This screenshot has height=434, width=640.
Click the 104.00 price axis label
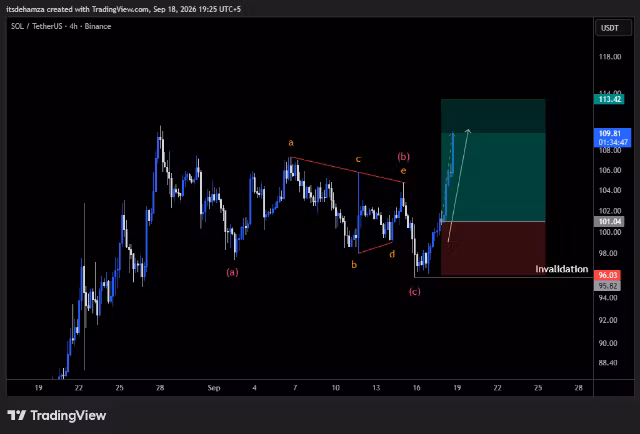(x=610, y=190)
